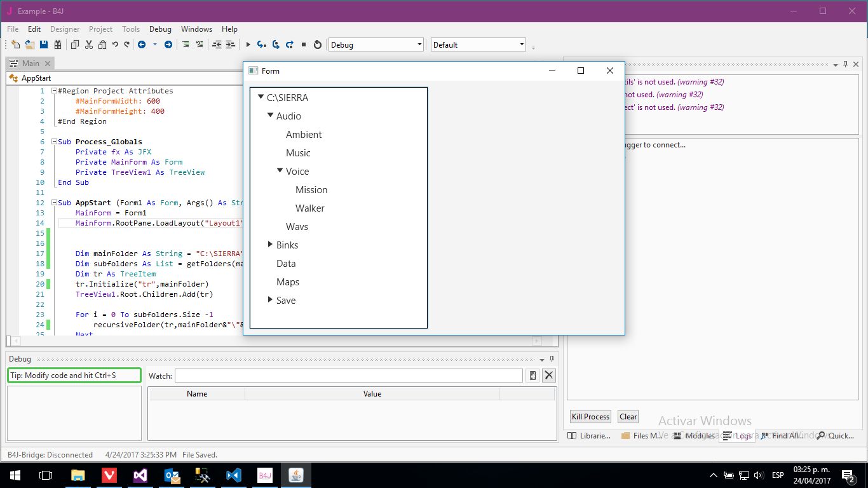Click the Restart program icon
Screen dimensions: 868x488
click(318, 44)
